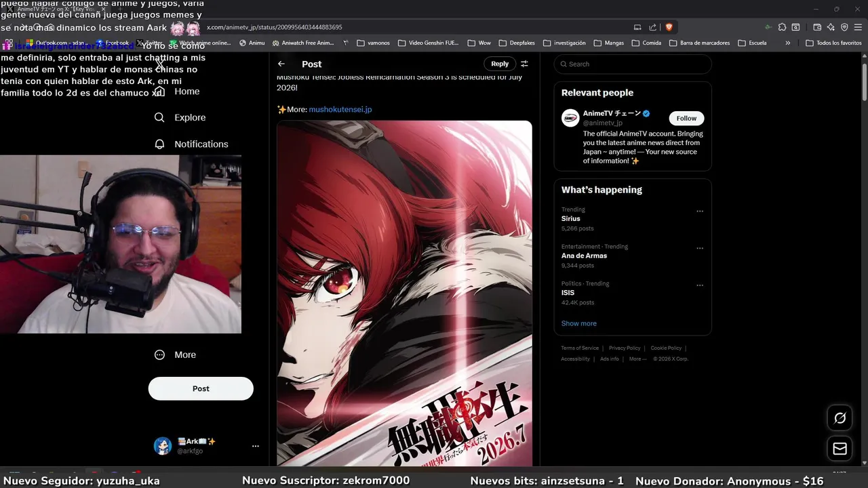Open the investigación bookmarks folder
The width and height of the screenshot is (868, 488).
564,43
